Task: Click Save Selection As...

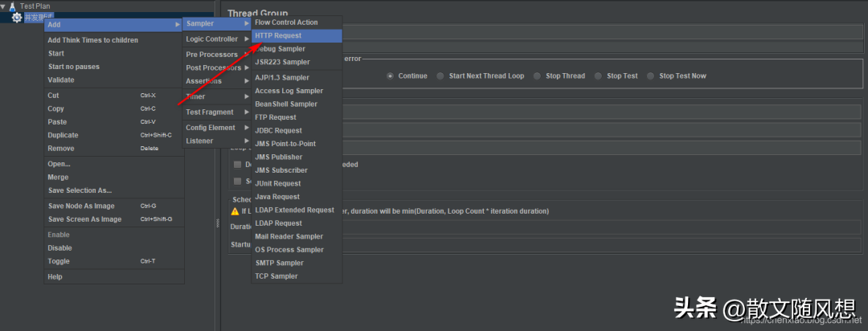Action: pyautogui.click(x=113, y=190)
